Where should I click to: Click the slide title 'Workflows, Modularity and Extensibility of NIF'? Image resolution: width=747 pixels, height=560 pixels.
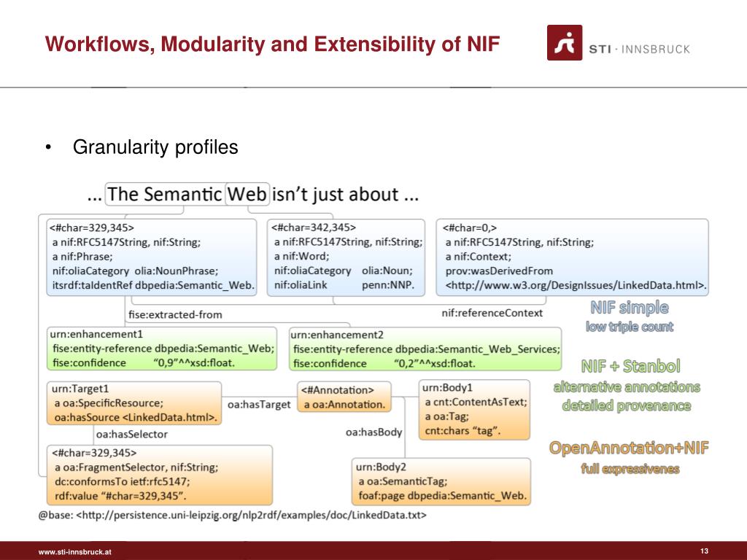pyautogui.click(x=272, y=44)
